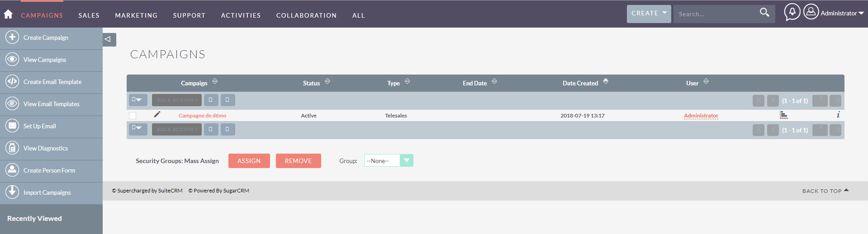Click Create Email Template in the sidebar

click(x=52, y=82)
